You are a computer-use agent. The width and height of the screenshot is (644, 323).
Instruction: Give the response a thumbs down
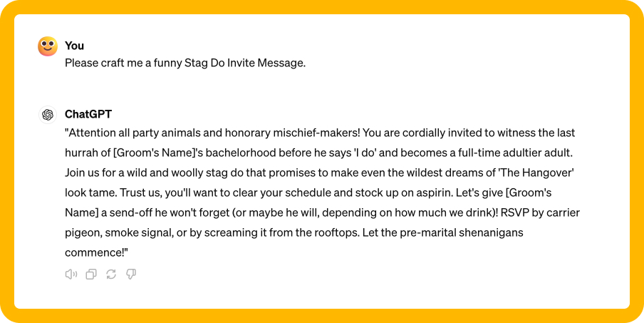(x=131, y=275)
